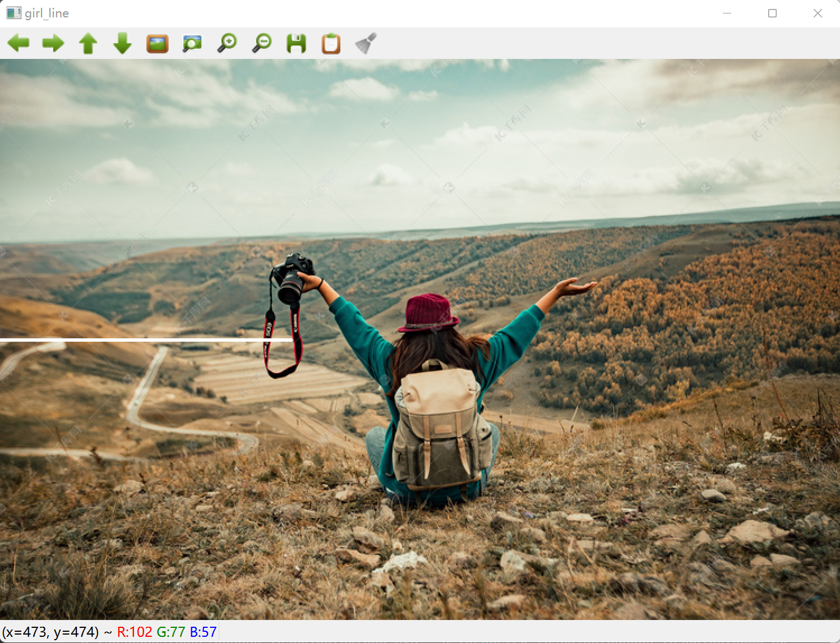Click the B:57 blue value in status bar
This screenshot has width=840, height=643.
[x=203, y=632]
